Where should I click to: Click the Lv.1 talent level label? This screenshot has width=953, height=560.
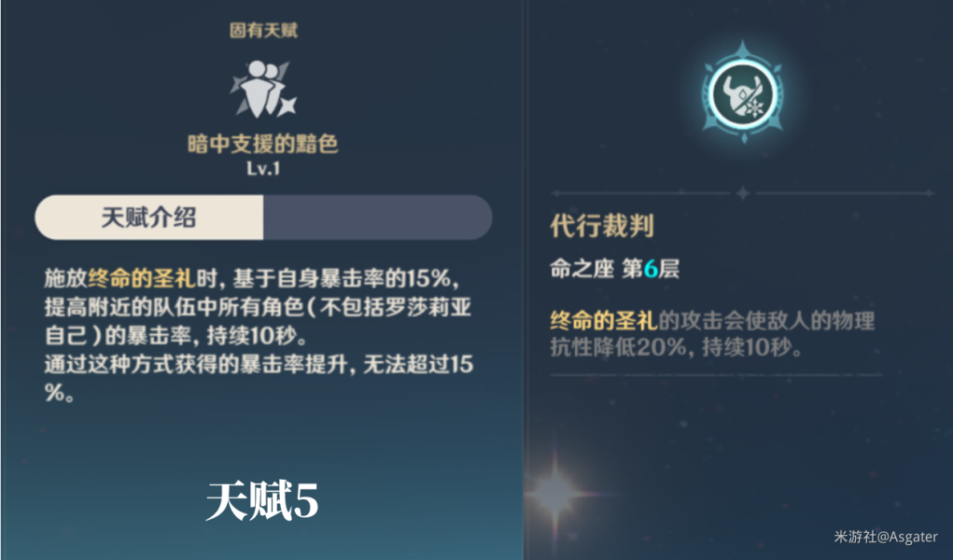coord(263,168)
